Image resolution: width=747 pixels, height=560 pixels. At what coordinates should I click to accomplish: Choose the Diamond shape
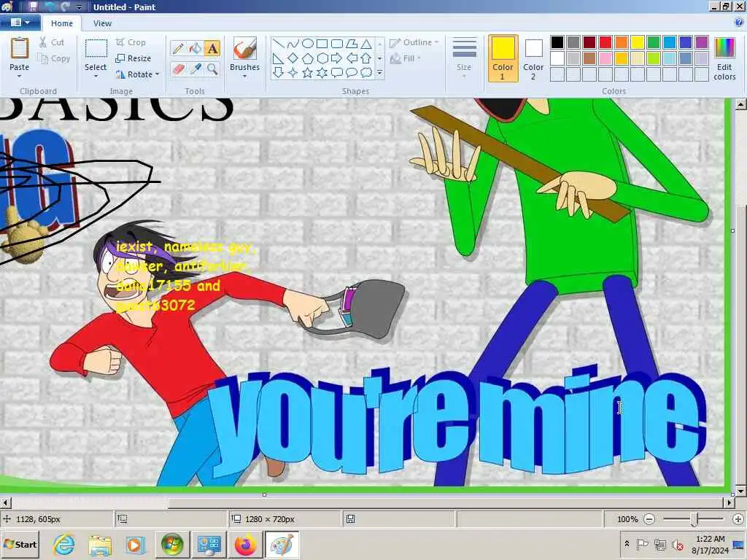coord(293,58)
